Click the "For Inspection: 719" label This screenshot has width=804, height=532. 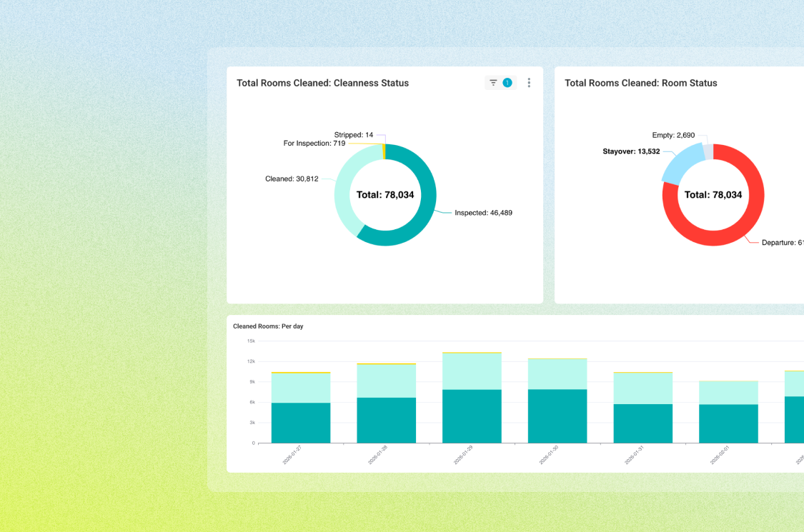tap(314, 144)
